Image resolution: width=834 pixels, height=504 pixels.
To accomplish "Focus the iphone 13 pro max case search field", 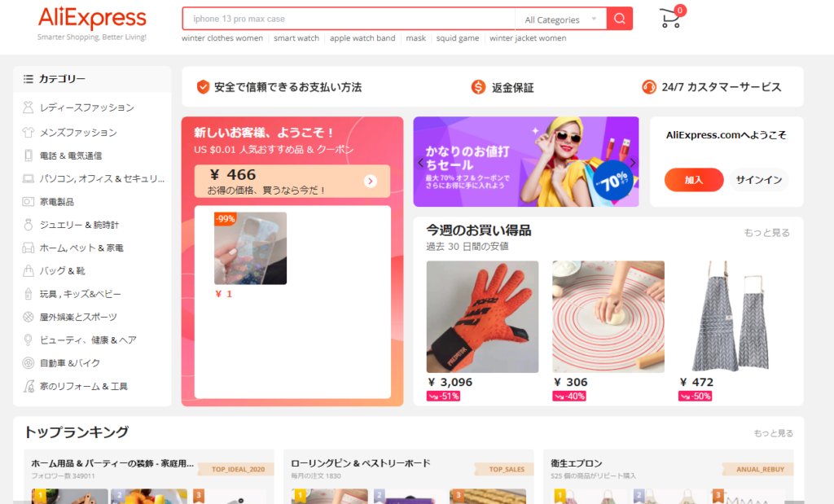I will click(349, 19).
